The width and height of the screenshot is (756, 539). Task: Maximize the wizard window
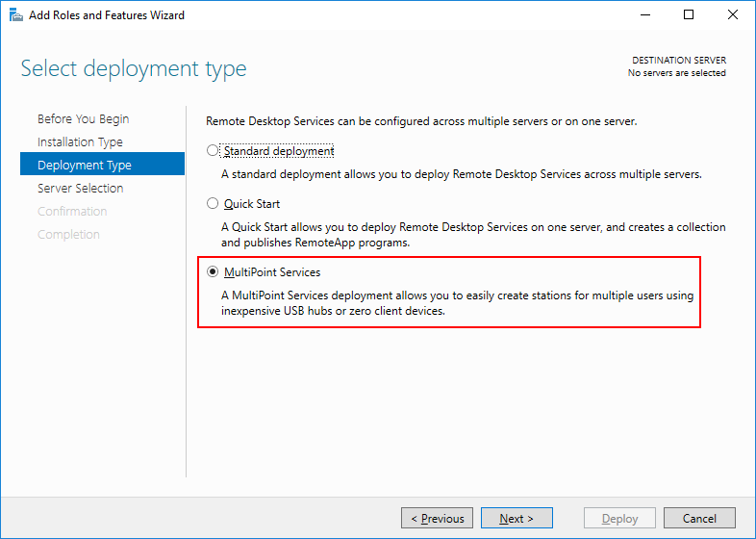coord(689,15)
